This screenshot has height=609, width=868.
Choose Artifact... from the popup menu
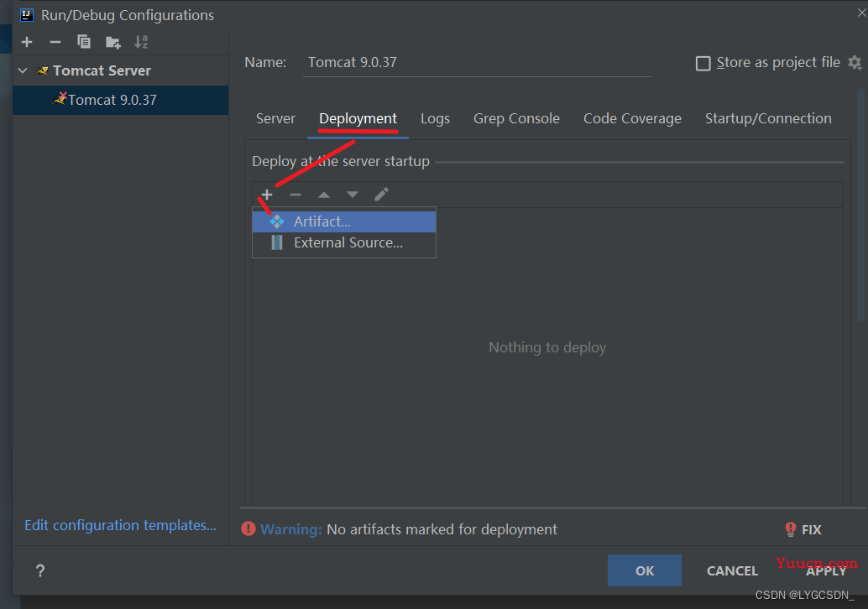coord(344,221)
